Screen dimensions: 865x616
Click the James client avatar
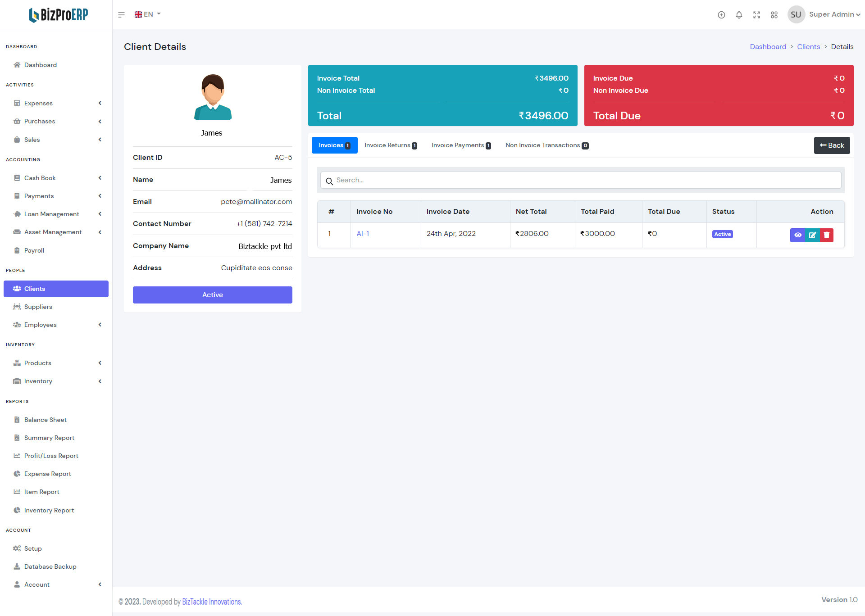[213, 97]
